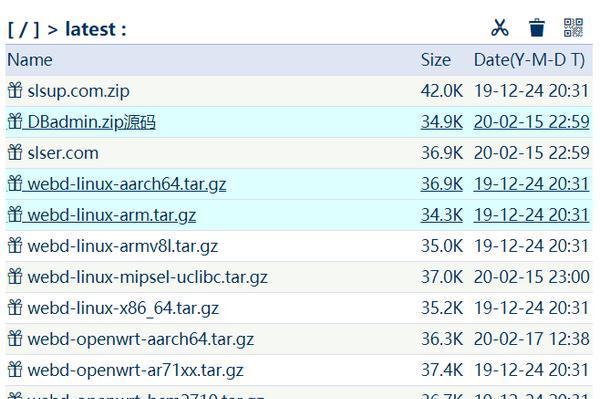Sort by the Name column header
The width and height of the screenshot is (600, 399).
[x=30, y=60]
